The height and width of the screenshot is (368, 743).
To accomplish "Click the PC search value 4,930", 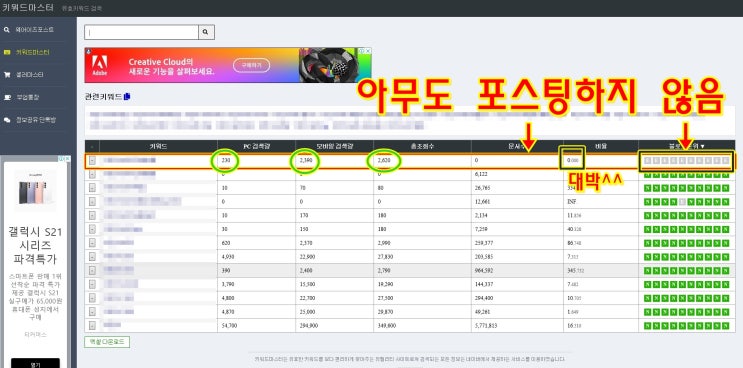I will (x=227, y=257).
